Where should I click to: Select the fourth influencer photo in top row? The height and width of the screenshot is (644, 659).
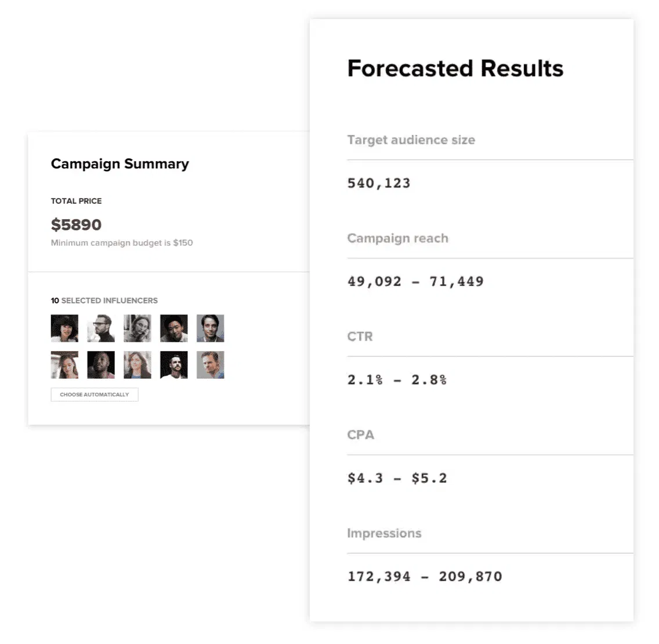click(174, 328)
